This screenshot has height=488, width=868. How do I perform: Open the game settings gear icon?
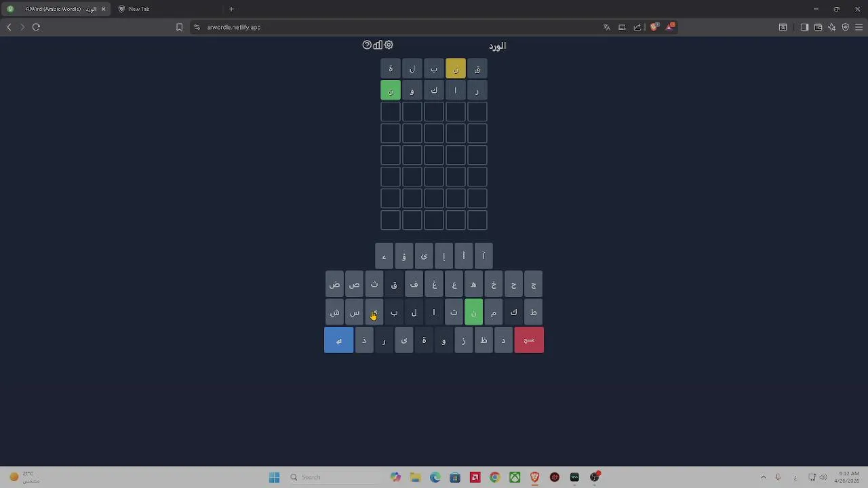pos(389,45)
